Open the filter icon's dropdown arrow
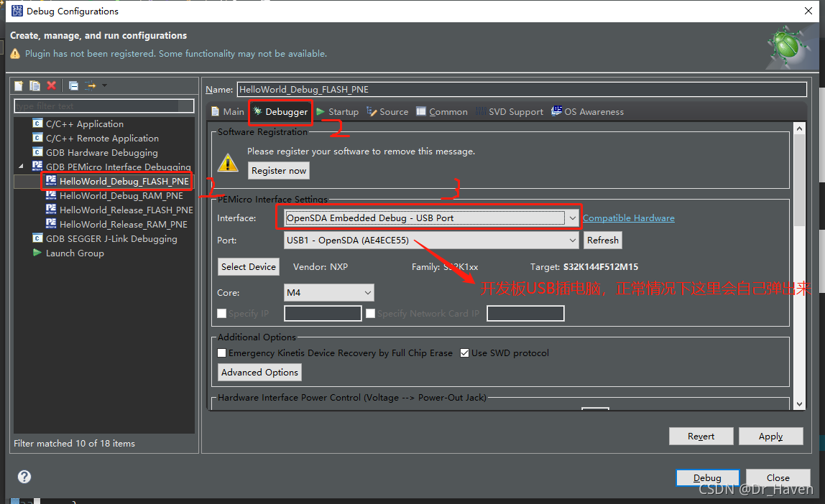 104,85
